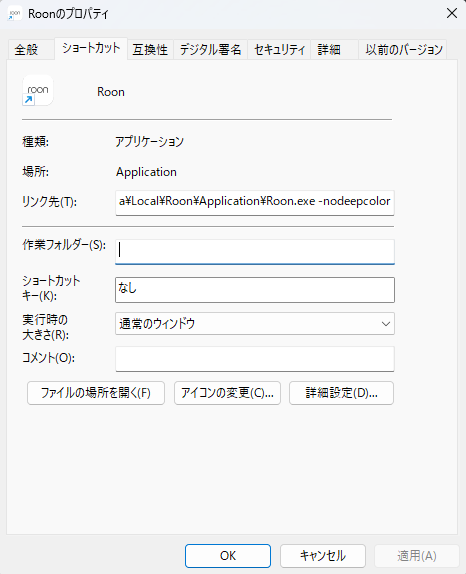Open the デジタル署名 tab

[x=210, y=49]
